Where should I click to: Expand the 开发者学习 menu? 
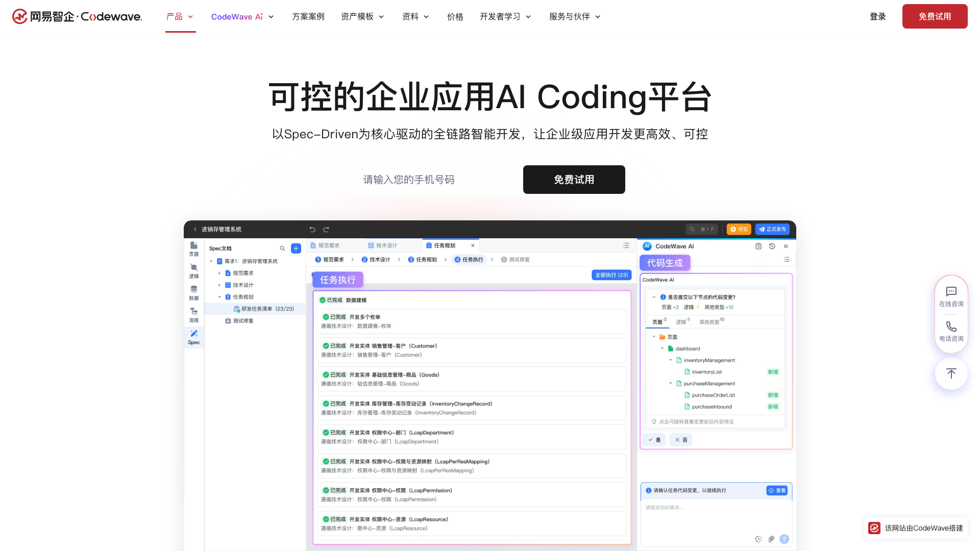[505, 17]
